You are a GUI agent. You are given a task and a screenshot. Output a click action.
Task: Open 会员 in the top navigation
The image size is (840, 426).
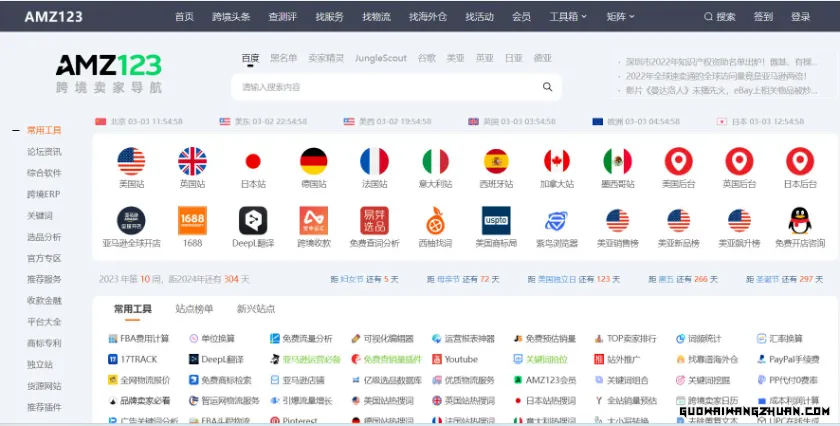521,17
